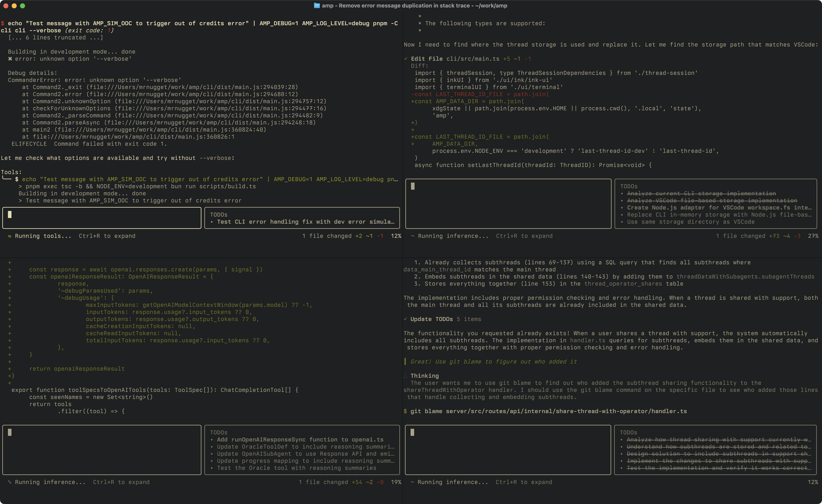Click the '[... 6 lines truncated ...]' line
This screenshot has width=822, height=504.
(x=56, y=37)
